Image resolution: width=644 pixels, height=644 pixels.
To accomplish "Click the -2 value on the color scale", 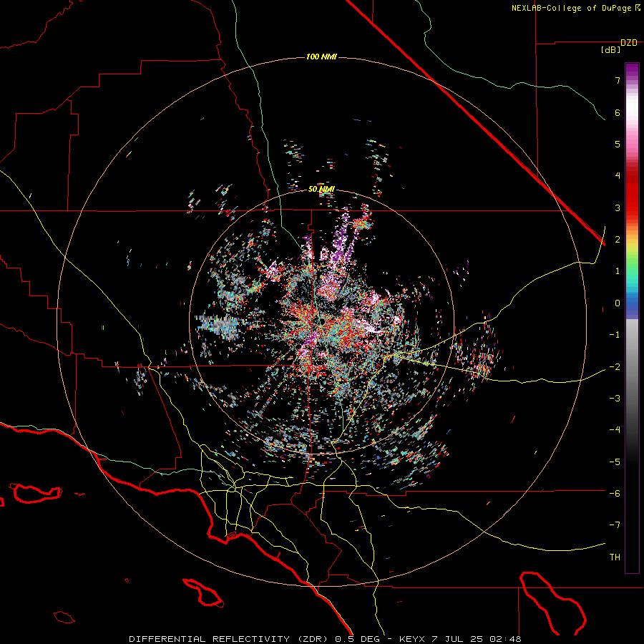I will coord(615,367).
